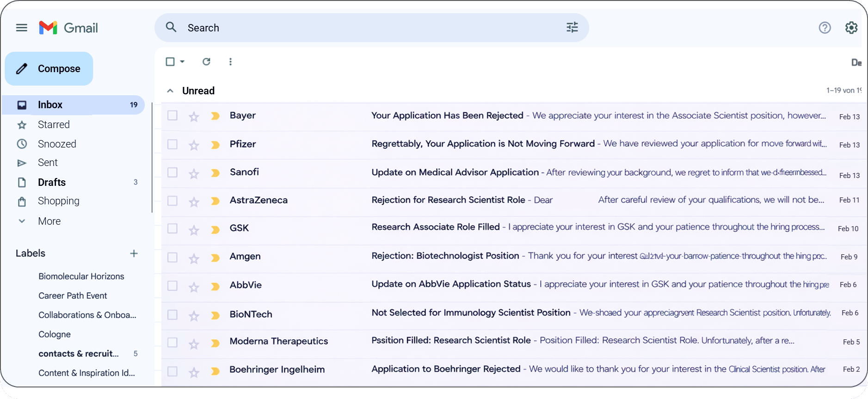Add a new label with plus icon

coord(134,253)
